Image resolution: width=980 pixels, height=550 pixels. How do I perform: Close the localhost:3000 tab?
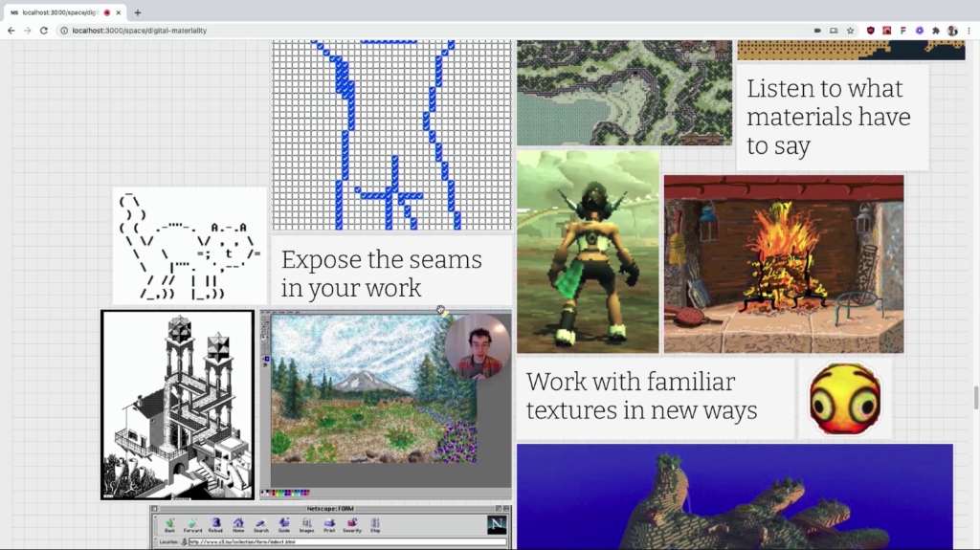118,12
